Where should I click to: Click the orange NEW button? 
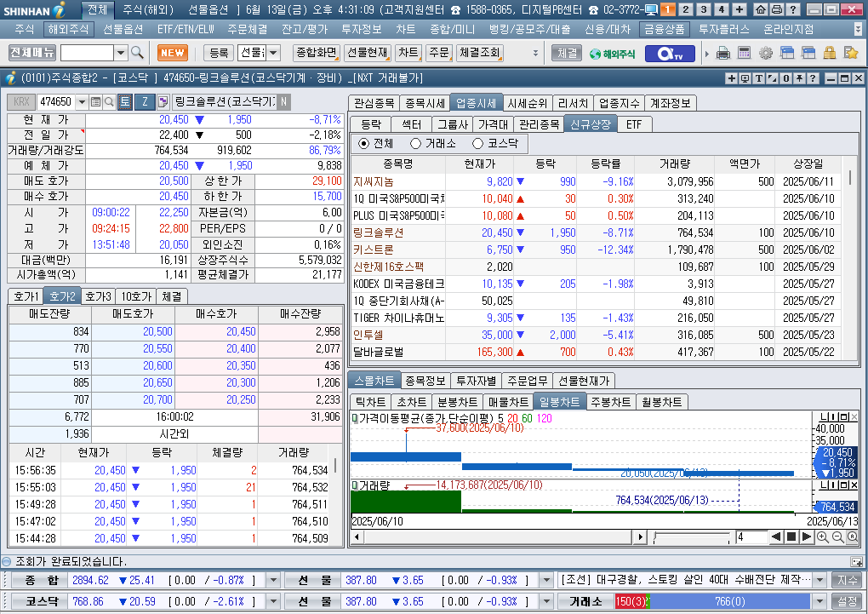(173, 53)
